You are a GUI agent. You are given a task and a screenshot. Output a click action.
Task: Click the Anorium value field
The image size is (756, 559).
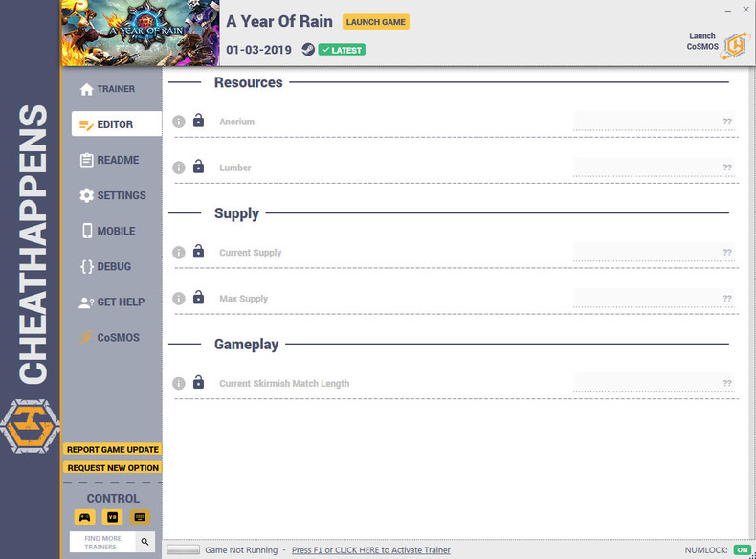click(655, 121)
